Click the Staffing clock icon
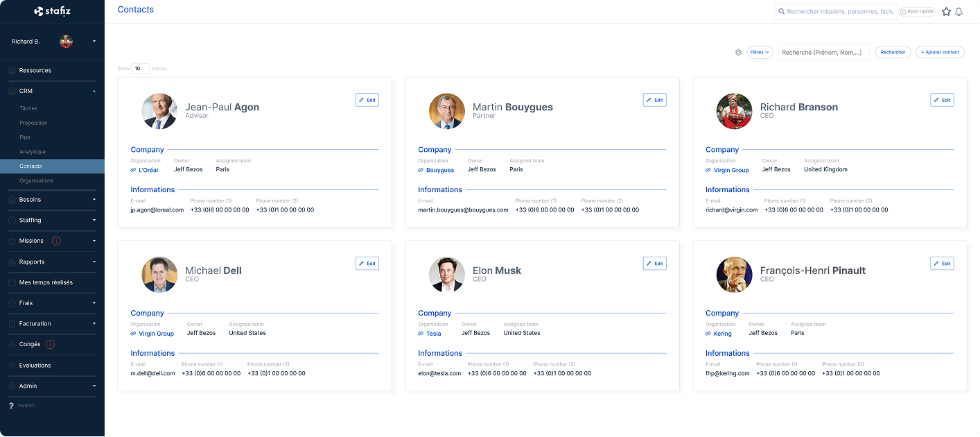The image size is (980, 437). (x=12, y=221)
